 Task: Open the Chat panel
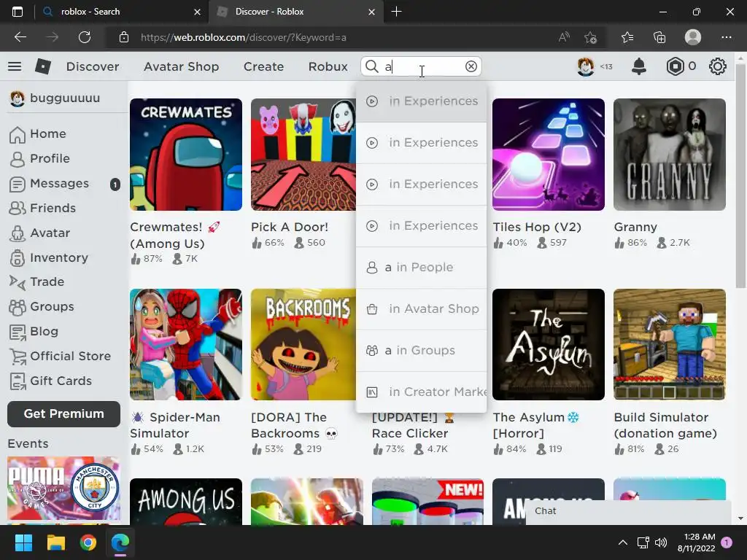tap(628, 511)
